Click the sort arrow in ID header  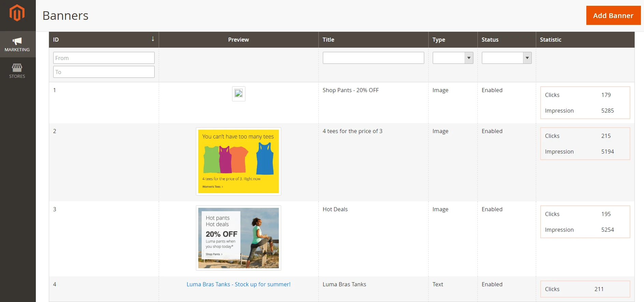[153, 39]
